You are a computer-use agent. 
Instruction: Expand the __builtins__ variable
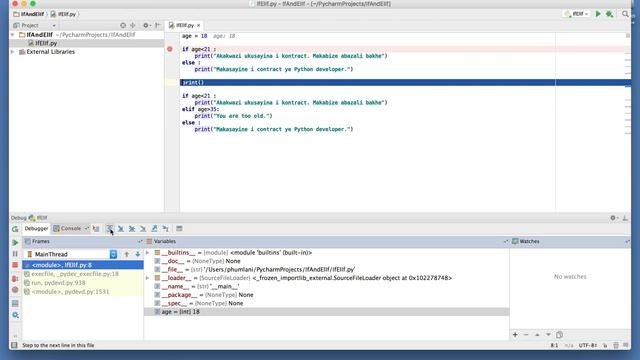tap(147, 253)
